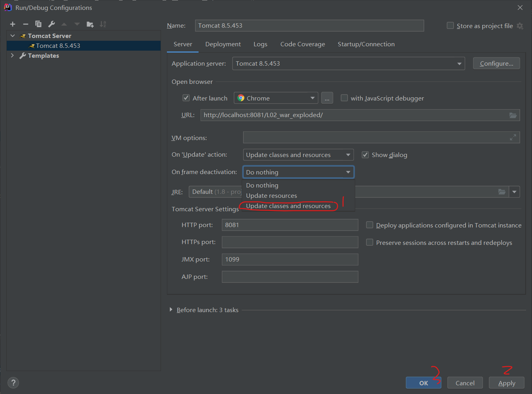
Task: Uncheck After launch checkbox
Action: click(186, 98)
